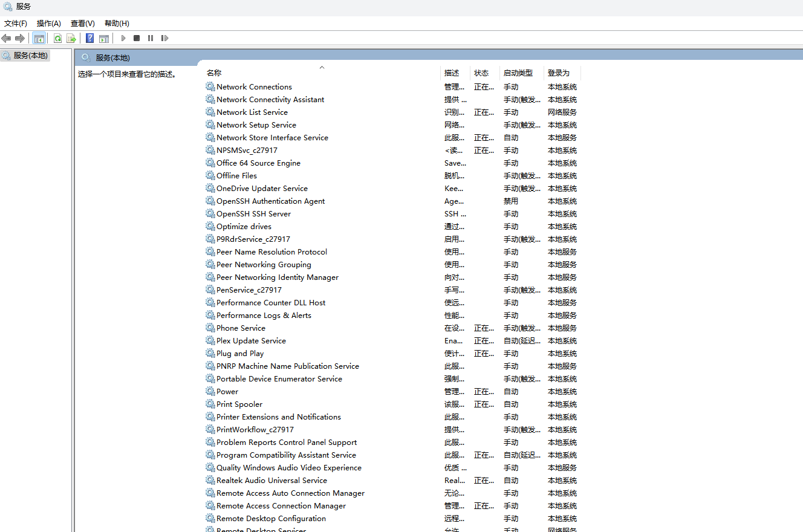Toggle show/hide console tree button
The width and height of the screenshot is (803, 532).
39,38
